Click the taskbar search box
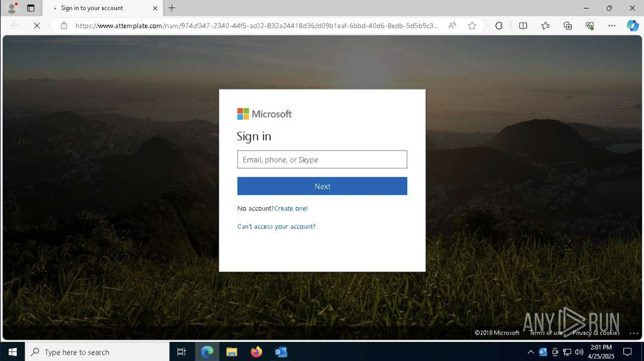Viewport: 644px width, 361px height. [x=97, y=352]
